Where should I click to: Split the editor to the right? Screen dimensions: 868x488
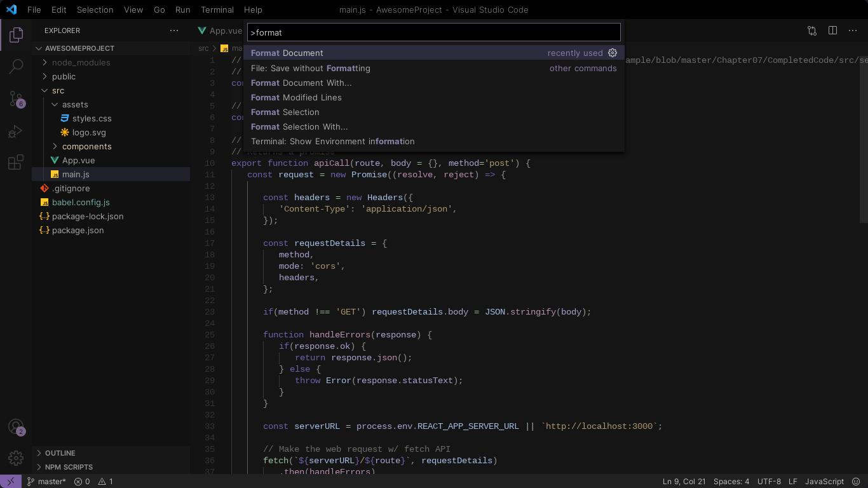[x=832, y=30]
